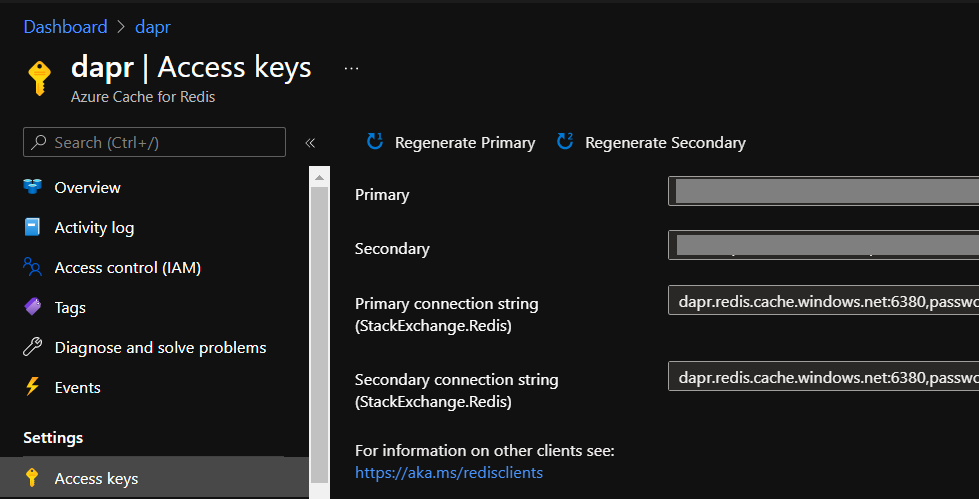The width and height of the screenshot is (979, 499).
Task: Click the dapr breadcrumb link
Action: coord(152,27)
